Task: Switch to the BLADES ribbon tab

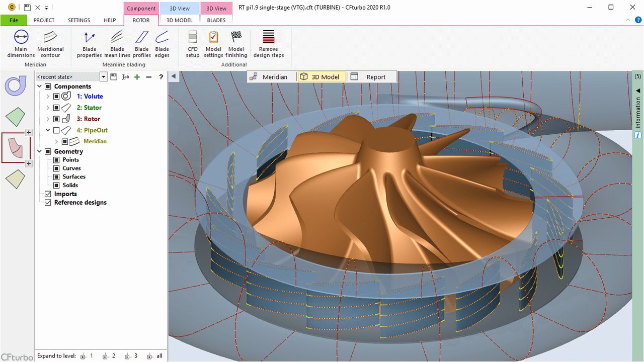Action: (216, 20)
